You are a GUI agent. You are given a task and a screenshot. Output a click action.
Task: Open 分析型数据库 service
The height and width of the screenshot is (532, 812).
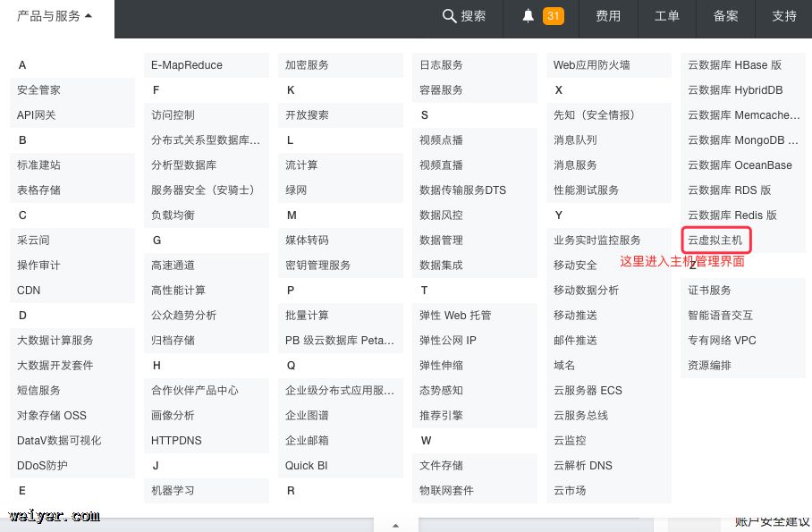[x=184, y=165]
